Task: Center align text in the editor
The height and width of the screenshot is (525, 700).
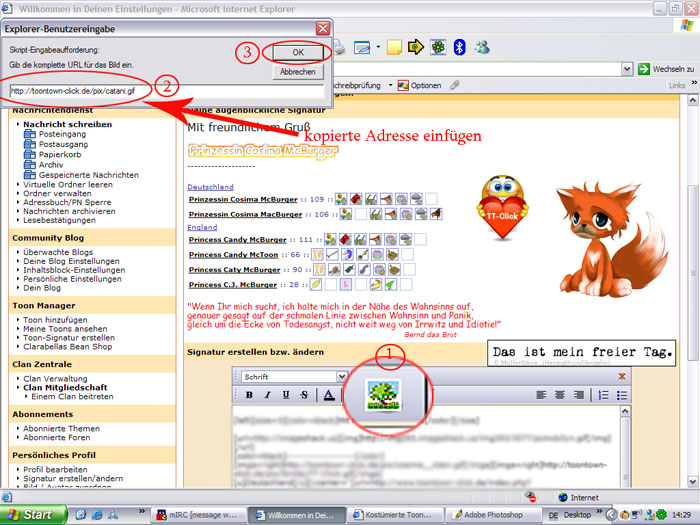Action: (560, 395)
